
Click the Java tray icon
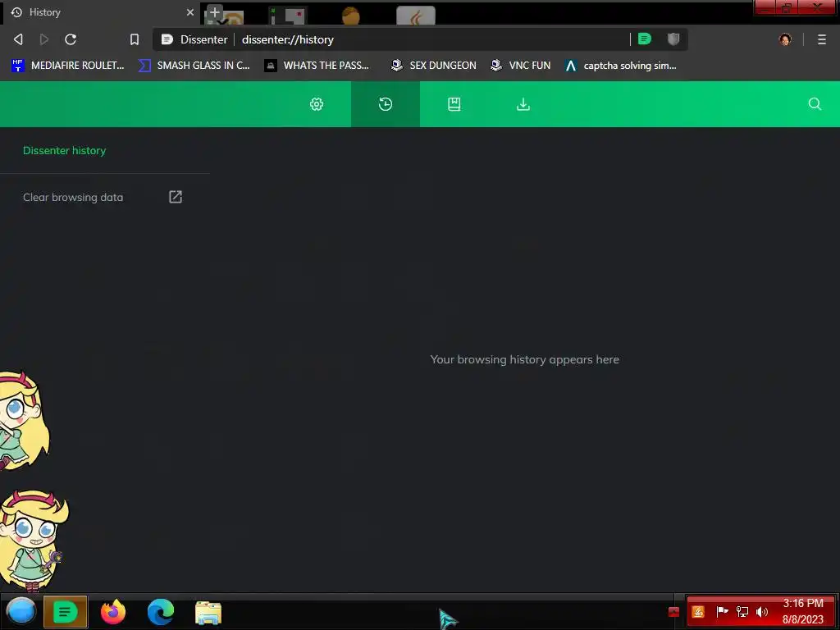698,612
